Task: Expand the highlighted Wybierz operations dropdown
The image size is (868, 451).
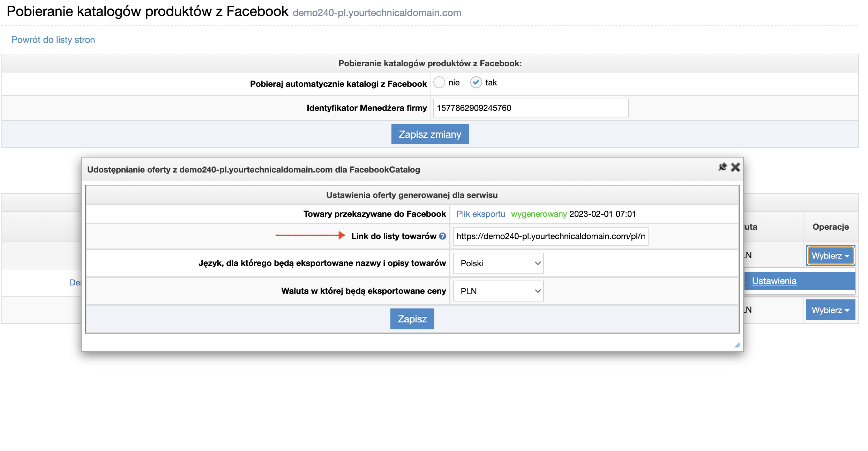Action: coord(831,256)
